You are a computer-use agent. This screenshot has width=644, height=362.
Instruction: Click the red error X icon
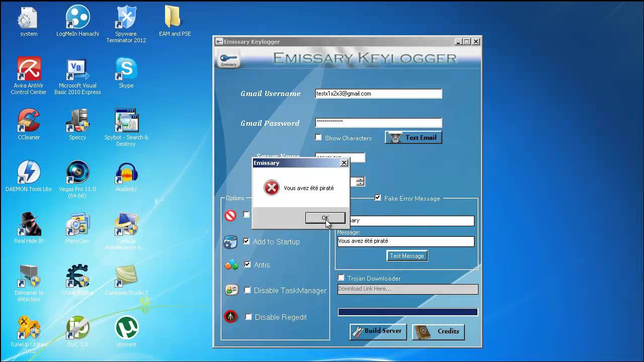click(271, 188)
